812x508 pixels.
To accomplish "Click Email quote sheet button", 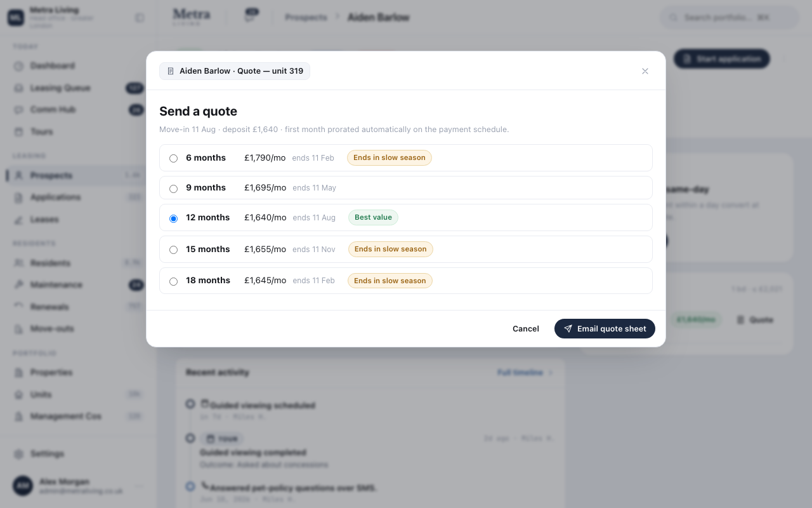I will pos(605,328).
